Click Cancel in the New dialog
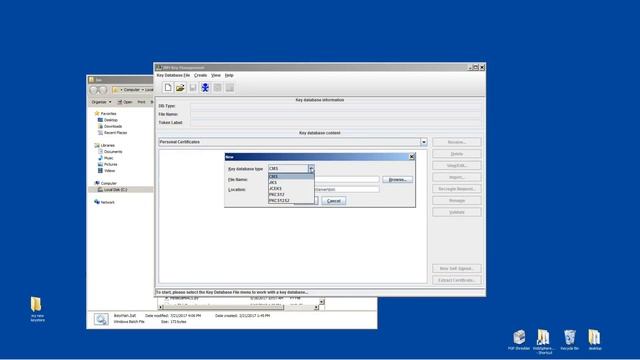 333,201
